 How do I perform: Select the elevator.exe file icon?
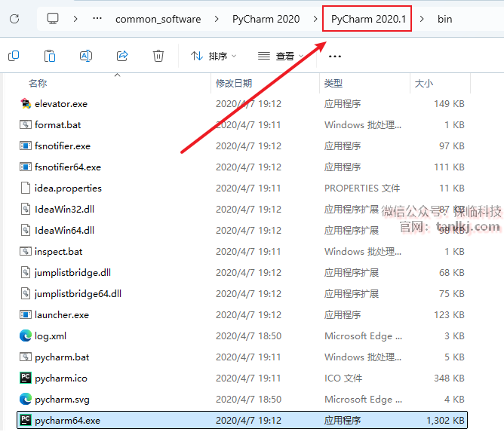[26, 103]
